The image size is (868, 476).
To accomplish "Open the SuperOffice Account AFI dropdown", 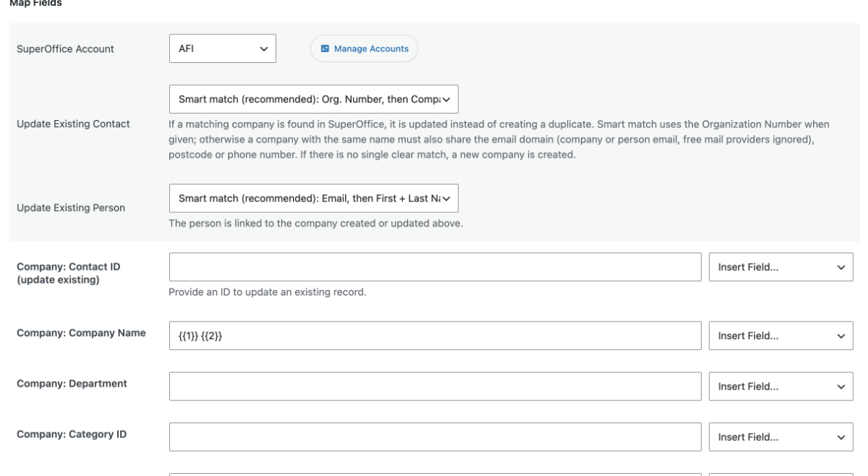I will click(x=223, y=49).
